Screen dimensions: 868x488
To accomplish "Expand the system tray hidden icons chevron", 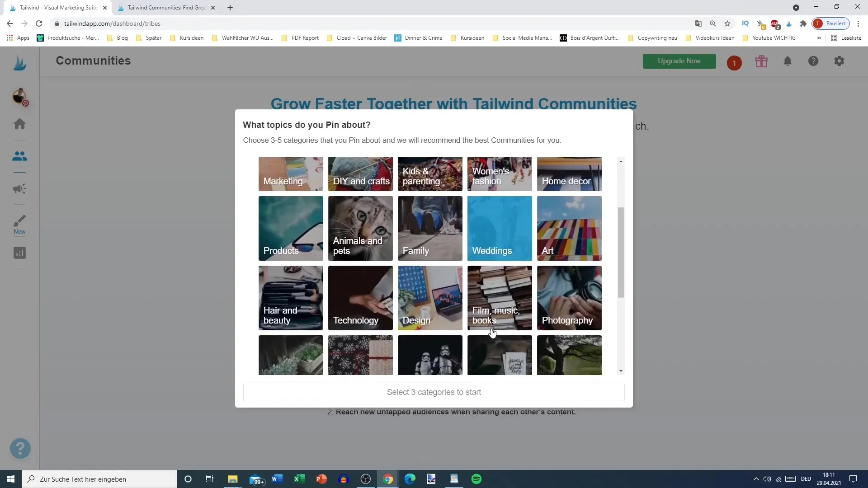I will [x=756, y=479].
